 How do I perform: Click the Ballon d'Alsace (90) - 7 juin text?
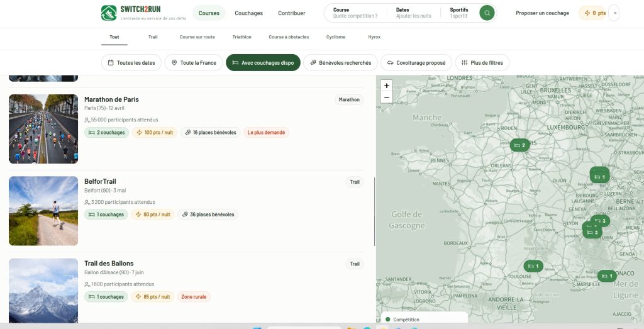click(114, 272)
